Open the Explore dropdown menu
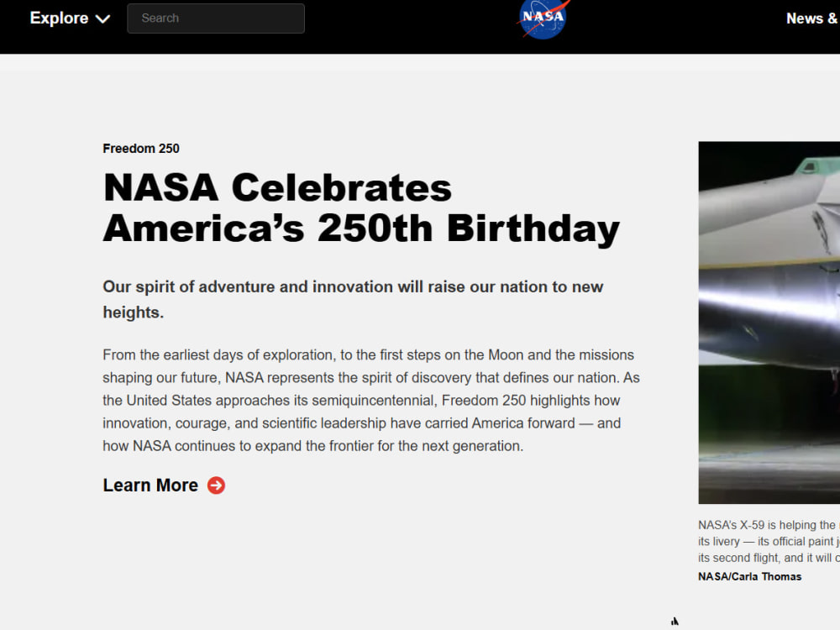This screenshot has height=630, width=840. point(70,18)
